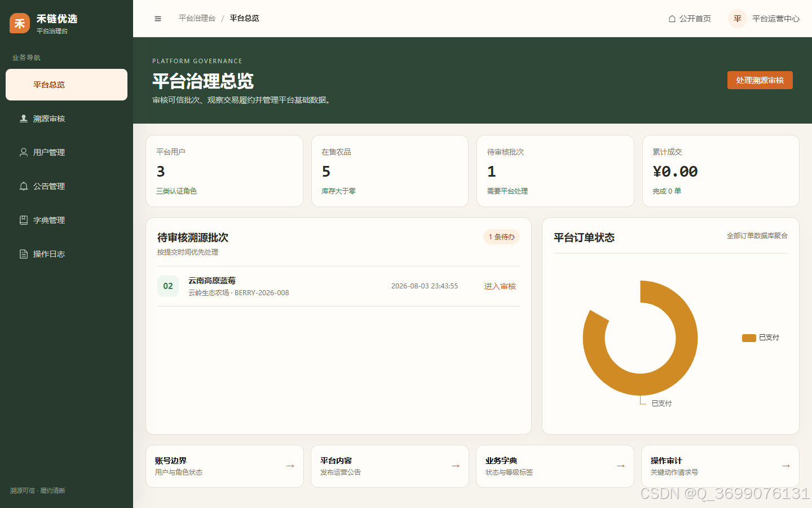
Task: Open the 操作审计 shortcut card
Action: (x=720, y=466)
